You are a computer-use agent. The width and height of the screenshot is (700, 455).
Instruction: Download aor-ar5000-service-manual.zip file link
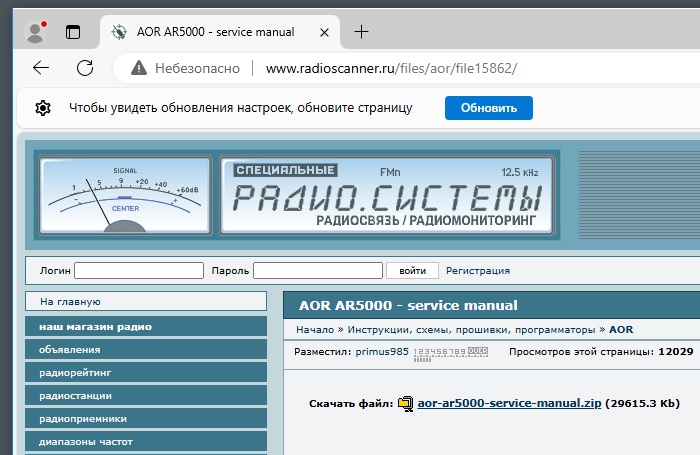(509, 403)
